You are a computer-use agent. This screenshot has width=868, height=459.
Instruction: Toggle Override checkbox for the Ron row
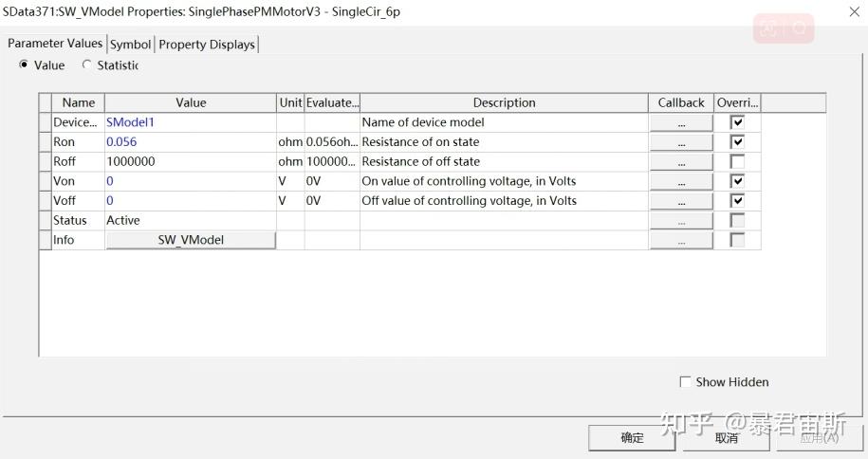[x=737, y=142]
